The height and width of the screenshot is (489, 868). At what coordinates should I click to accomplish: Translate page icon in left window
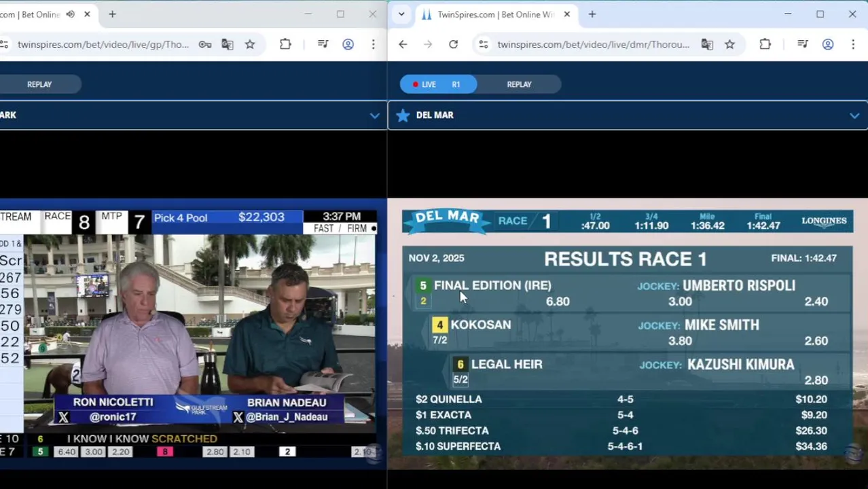click(x=228, y=44)
